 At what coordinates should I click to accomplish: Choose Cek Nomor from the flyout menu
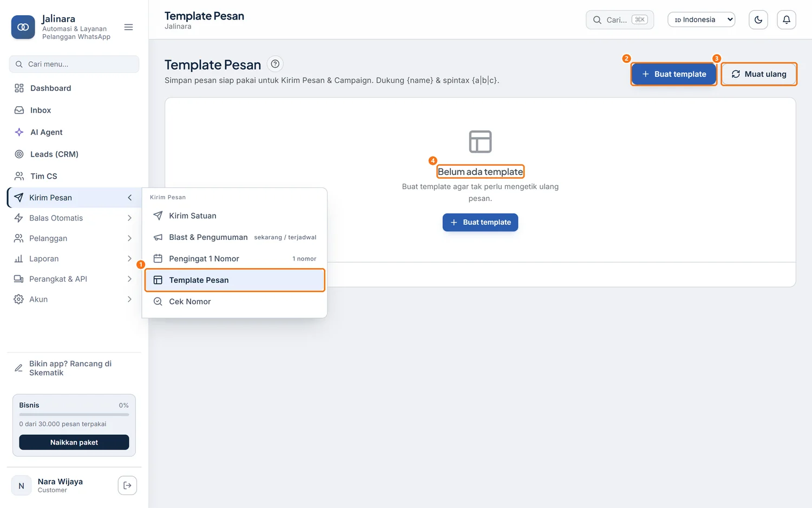(x=234, y=302)
